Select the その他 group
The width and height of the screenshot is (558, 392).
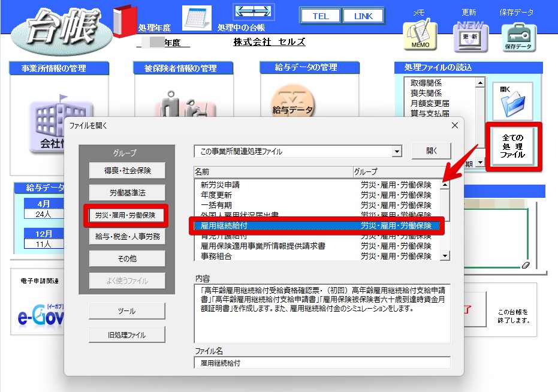128,258
